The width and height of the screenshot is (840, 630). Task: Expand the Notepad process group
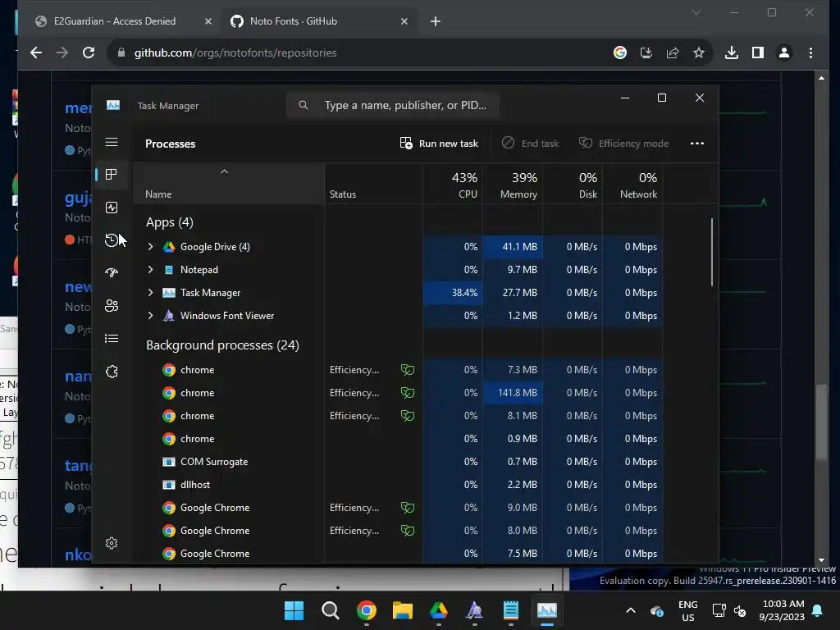pyautogui.click(x=151, y=269)
